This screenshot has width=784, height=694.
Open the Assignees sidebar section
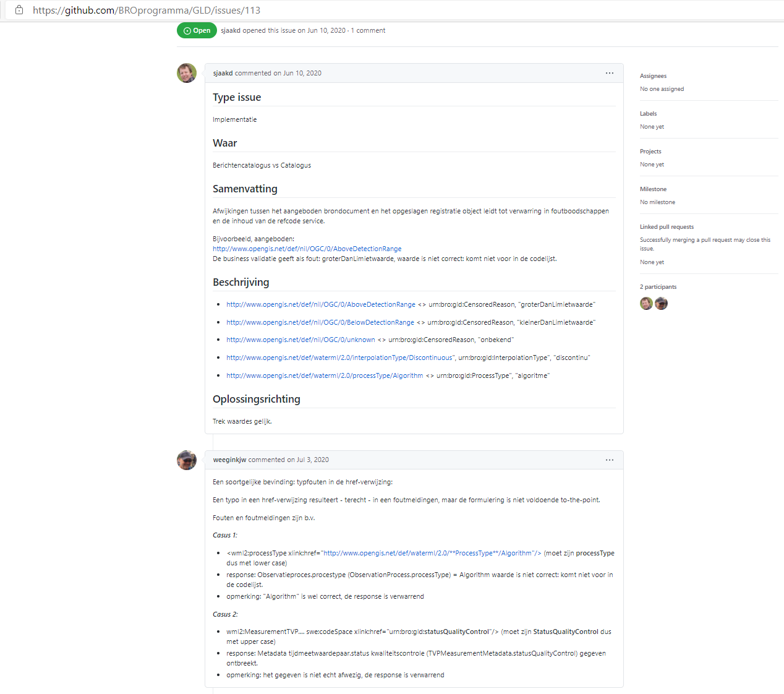pos(653,76)
